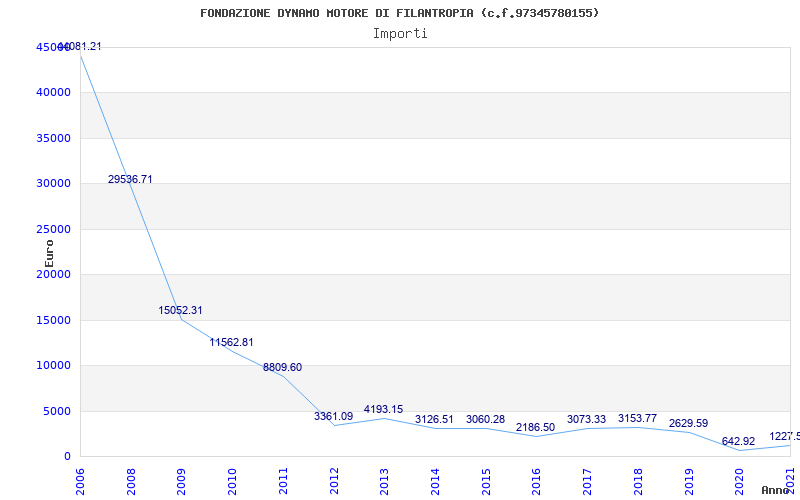Click the x-axis year 2012
The image size is (800, 500).
coord(334,481)
